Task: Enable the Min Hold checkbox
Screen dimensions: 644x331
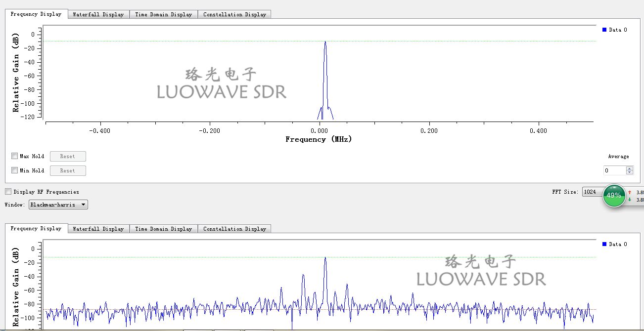Action: pyautogui.click(x=14, y=170)
